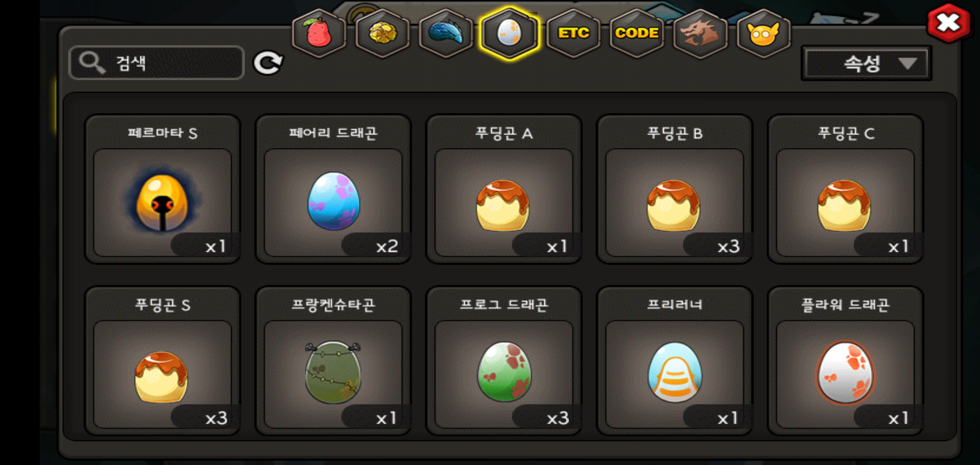Open the blue dragon scale tab
The image size is (980, 465).
coord(446,34)
